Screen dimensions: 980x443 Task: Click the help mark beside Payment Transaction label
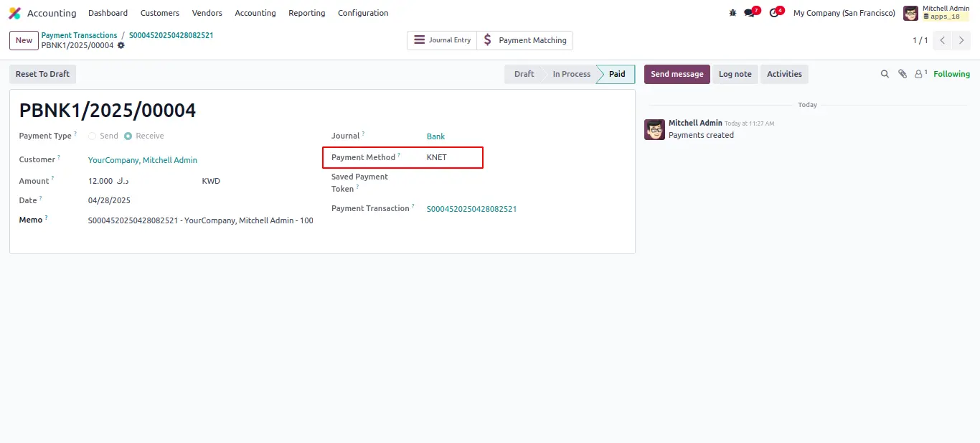coord(413,206)
